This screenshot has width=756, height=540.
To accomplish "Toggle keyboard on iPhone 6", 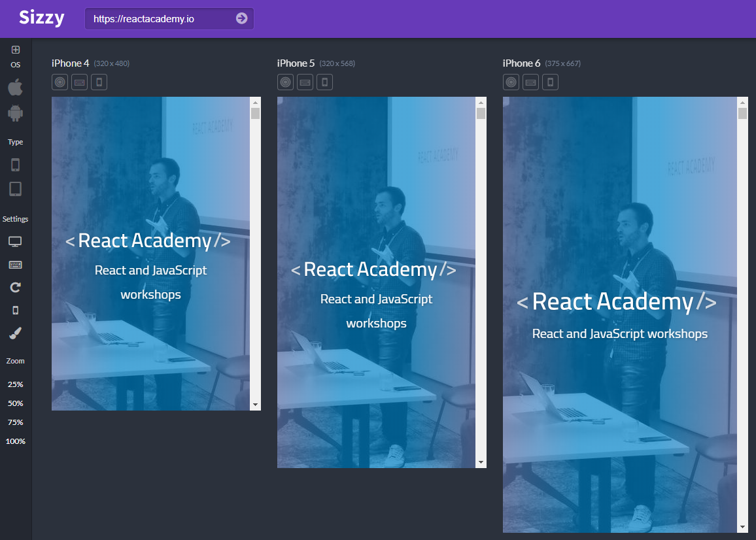I will (531, 82).
